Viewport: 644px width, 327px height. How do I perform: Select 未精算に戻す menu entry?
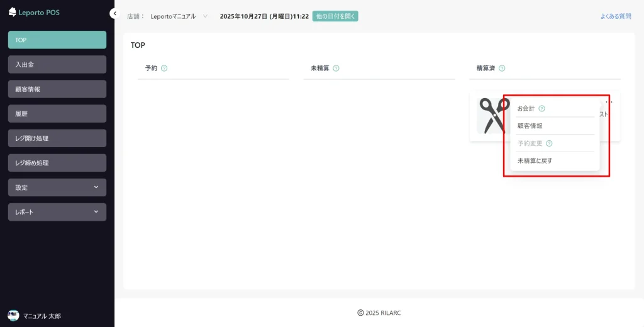535,161
